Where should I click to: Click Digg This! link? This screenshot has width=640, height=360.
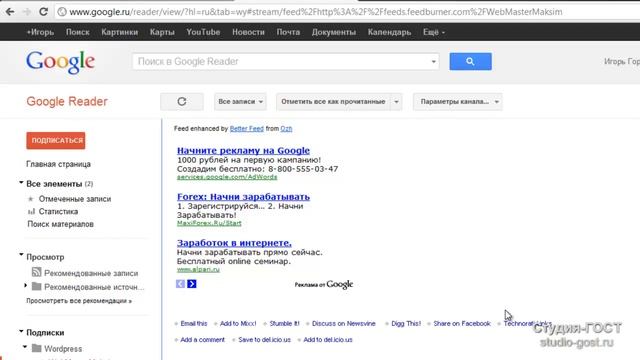point(406,324)
